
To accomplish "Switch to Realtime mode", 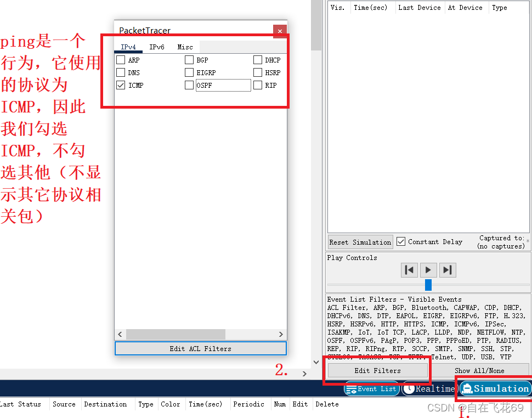I will click(430, 388).
